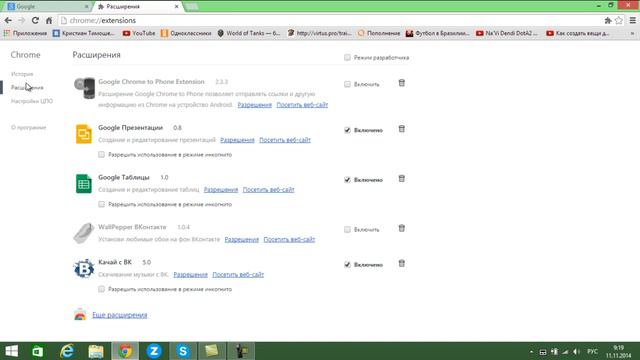The image size is (640, 360).
Task: Click the Качай с ВК logo icon
Action: [84, 269]
